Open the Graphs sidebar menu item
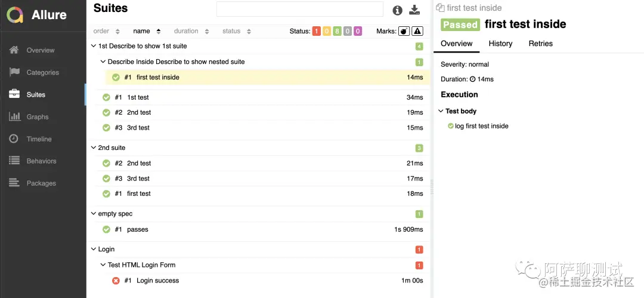644x298 pixels. tap(43, 117)
